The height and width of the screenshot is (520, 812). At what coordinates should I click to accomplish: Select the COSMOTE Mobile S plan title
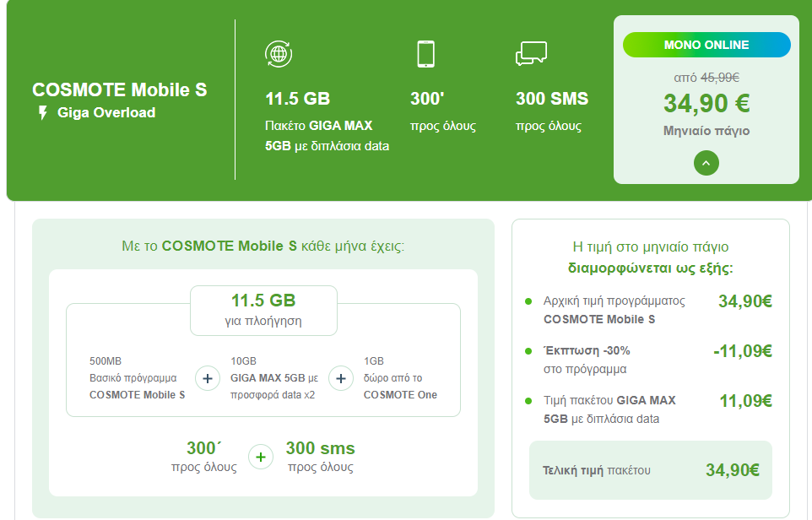click(x=120, y=89)
